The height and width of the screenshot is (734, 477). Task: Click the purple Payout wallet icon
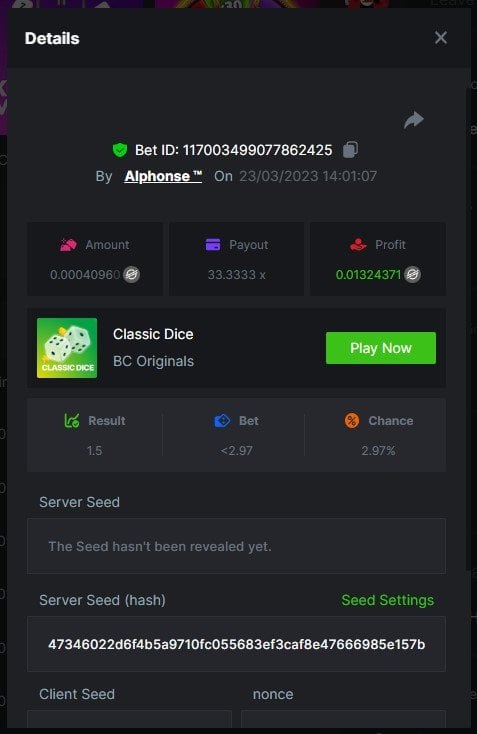[213, 244]
